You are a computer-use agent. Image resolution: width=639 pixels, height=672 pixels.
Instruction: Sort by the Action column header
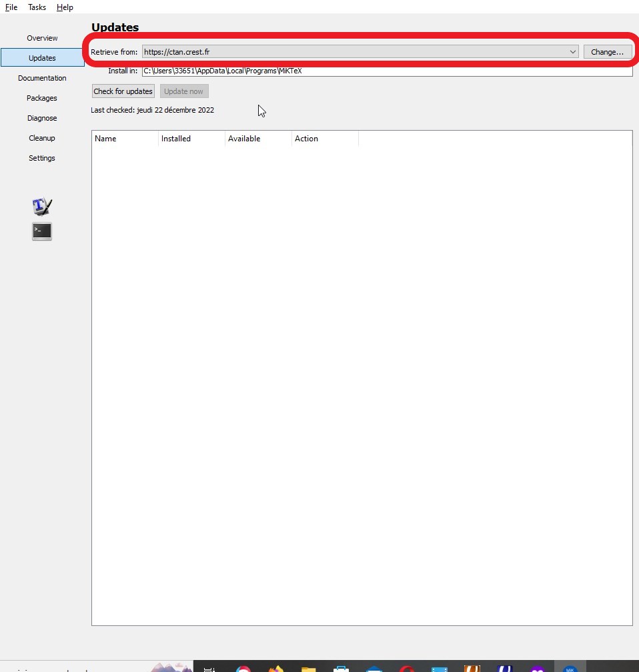coord(325,139)
